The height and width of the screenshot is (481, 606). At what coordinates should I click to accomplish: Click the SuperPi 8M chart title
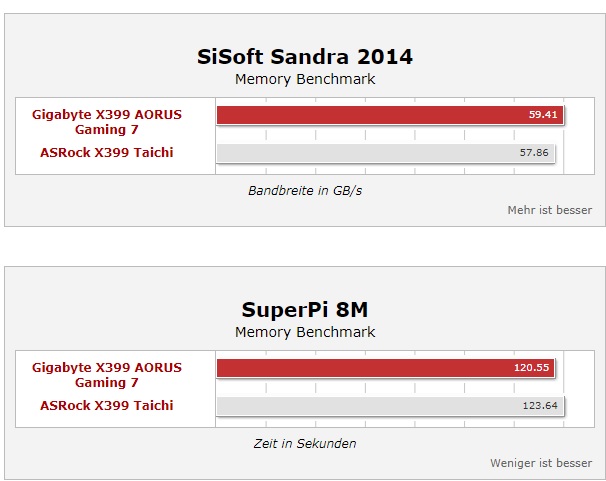(x=305, y=309)
